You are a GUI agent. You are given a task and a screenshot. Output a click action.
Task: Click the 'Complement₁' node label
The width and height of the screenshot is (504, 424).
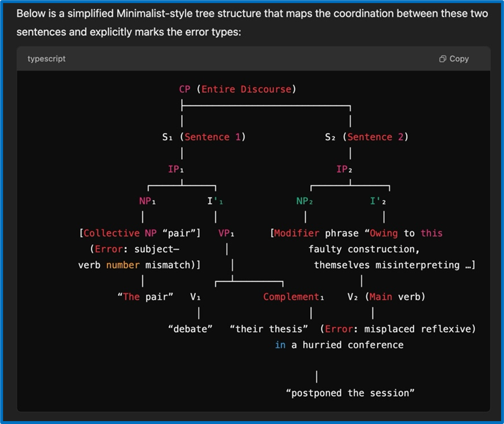[x=294, y=297]
